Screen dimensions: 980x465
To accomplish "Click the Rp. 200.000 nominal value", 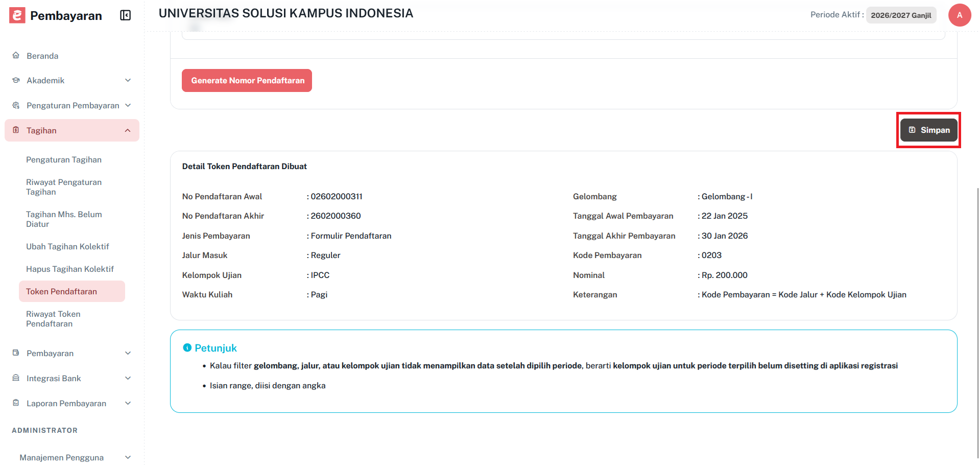I will (x=724, y=275).
